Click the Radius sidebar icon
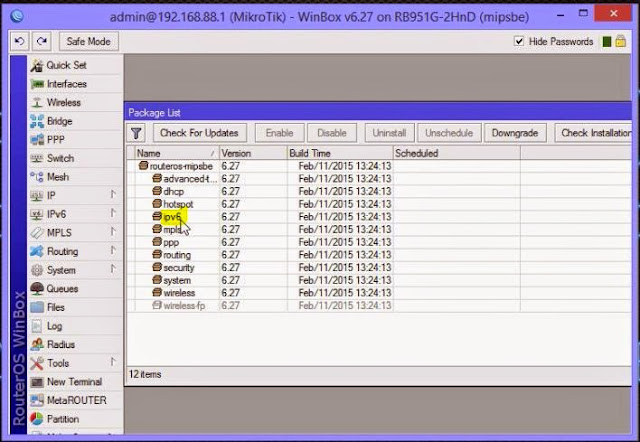The width and height of the screenshot is (640, 442). tap(37, 344)
